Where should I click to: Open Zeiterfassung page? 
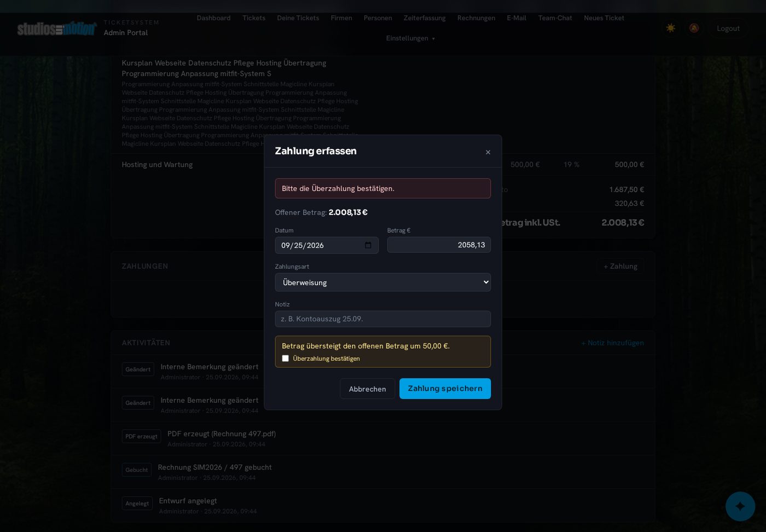point(425,18)
